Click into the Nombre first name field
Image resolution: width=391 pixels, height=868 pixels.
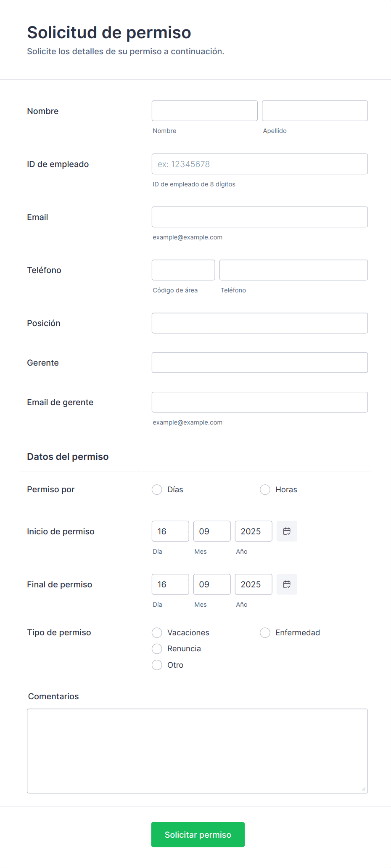tap(204, 111)
